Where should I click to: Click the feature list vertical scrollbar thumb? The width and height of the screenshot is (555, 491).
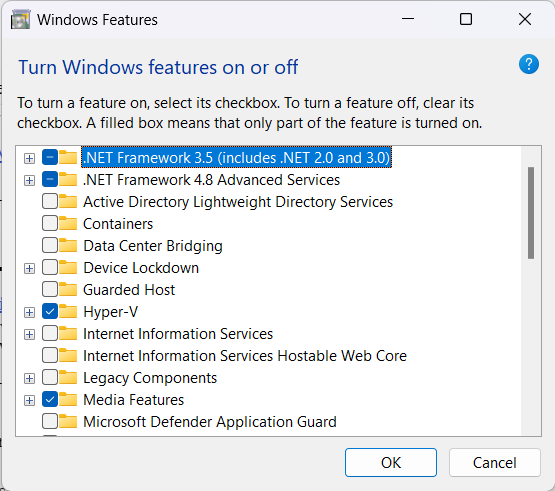(x=531, y=213)
